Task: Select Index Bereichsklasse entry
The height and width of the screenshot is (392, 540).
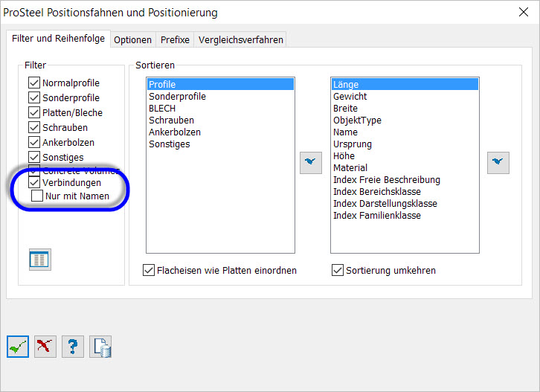Action: click(405, 191)
